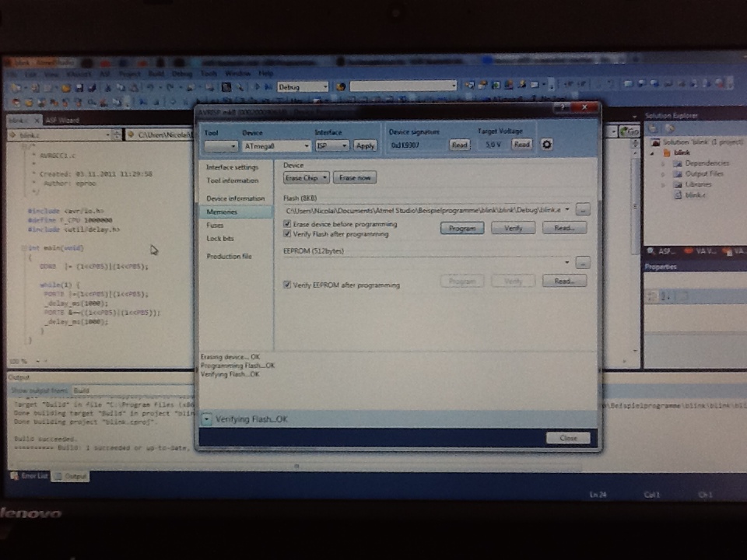The image size is (747, 560).
Task: Open the Window menu
Action: 237,73
